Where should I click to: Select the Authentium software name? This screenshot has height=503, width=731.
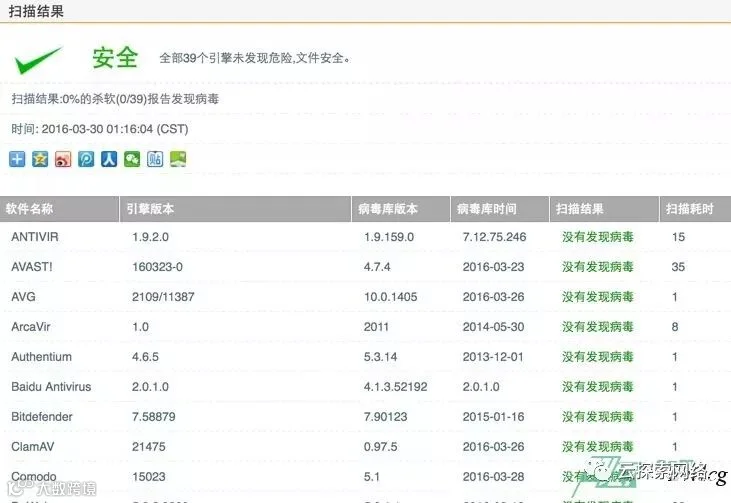coord(41,357)
